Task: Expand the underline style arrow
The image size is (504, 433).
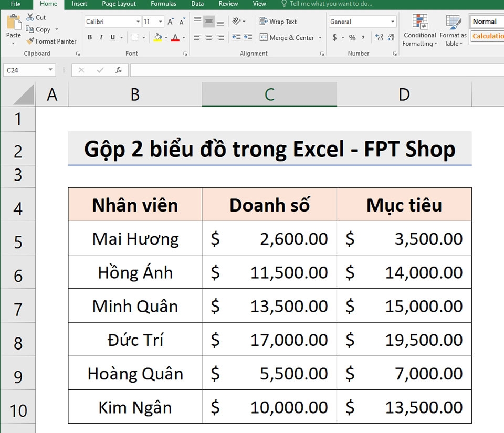Action: coord(121,38)
